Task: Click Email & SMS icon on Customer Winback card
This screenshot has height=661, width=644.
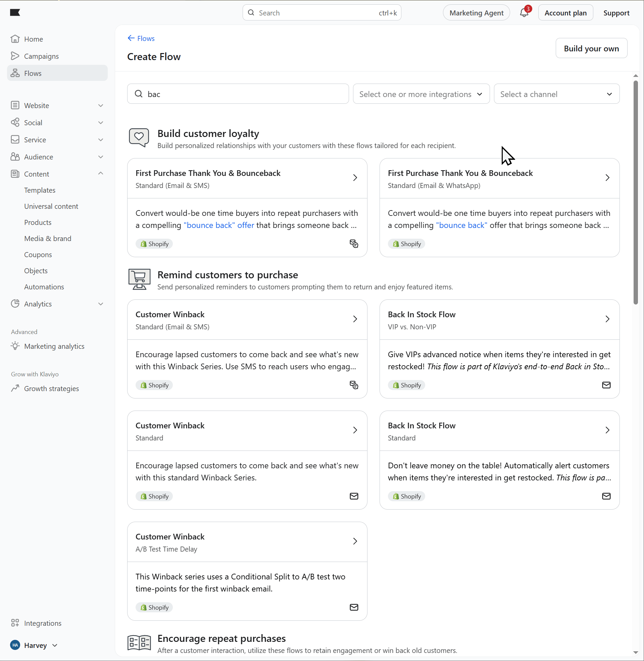Action: tap(354, 385)
